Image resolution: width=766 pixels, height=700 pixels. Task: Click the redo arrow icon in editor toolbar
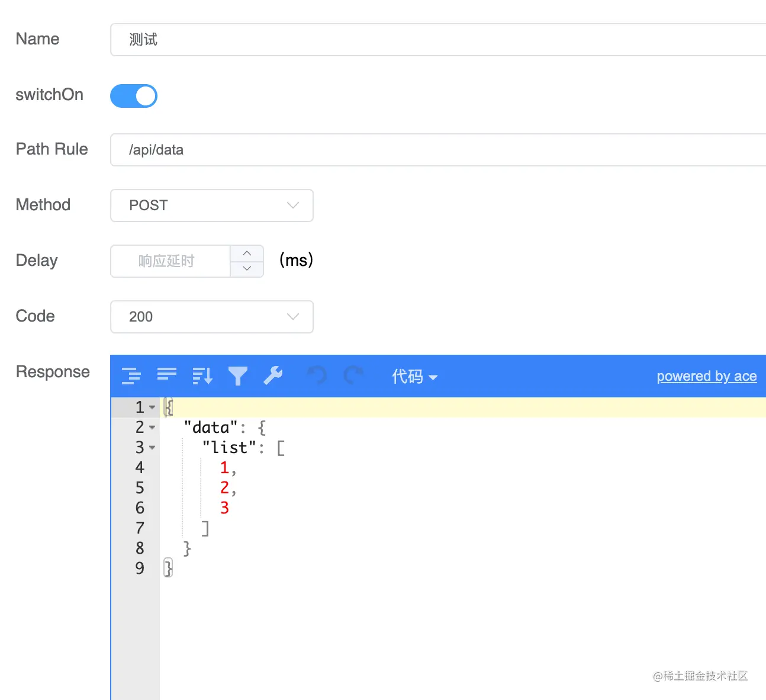(353, 376)
